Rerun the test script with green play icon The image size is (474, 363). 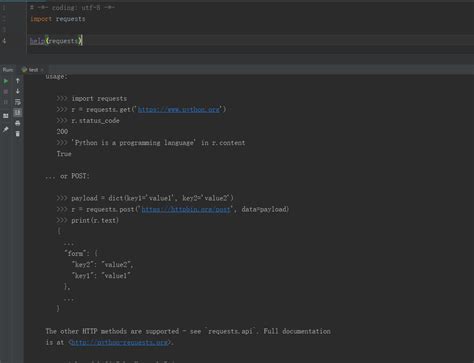(6, 81)
